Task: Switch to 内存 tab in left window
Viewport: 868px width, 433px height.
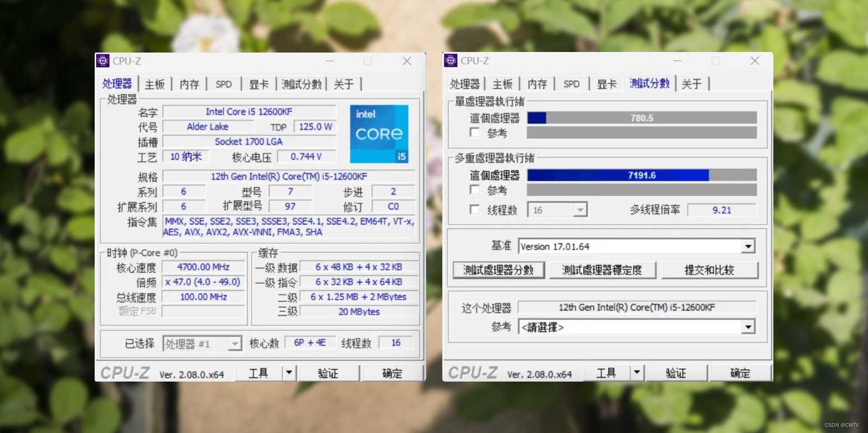Action: (189, 84)
